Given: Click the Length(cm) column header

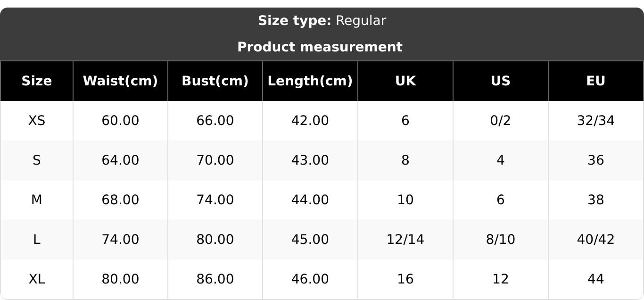Looking at the screenshot, I should tap(310, 81).
